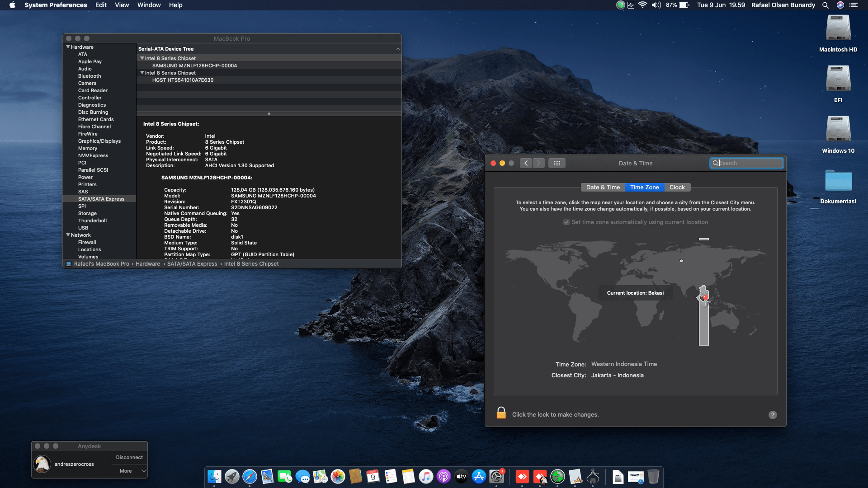Collapse the Network section in sidebar
The width and height of the screenshot is (868, 488).
[68, 235]
